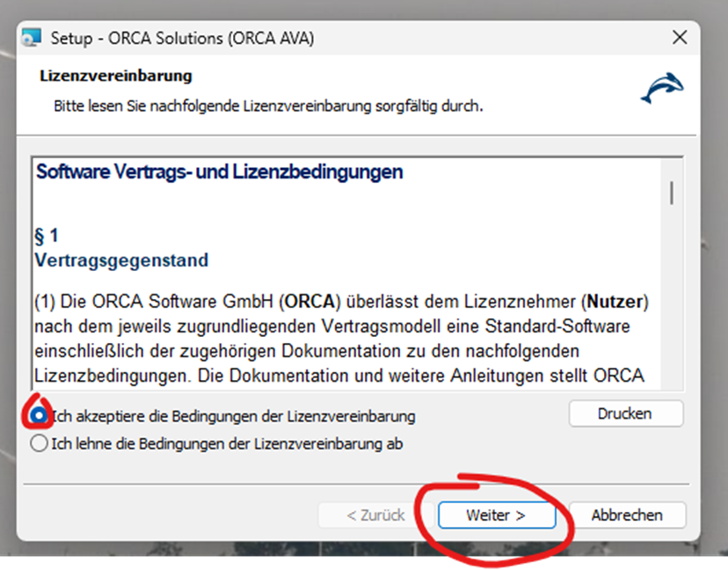Click the 'Vertragsgegenstand' subheading
The width and height of the screenshot is (728, 570).
click(121, 260)
